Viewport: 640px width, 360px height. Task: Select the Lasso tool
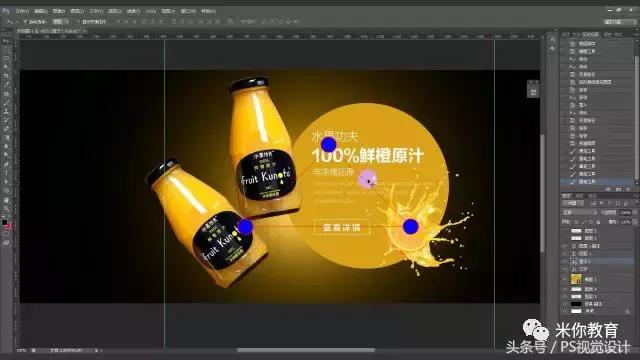[x=6, y=58]
